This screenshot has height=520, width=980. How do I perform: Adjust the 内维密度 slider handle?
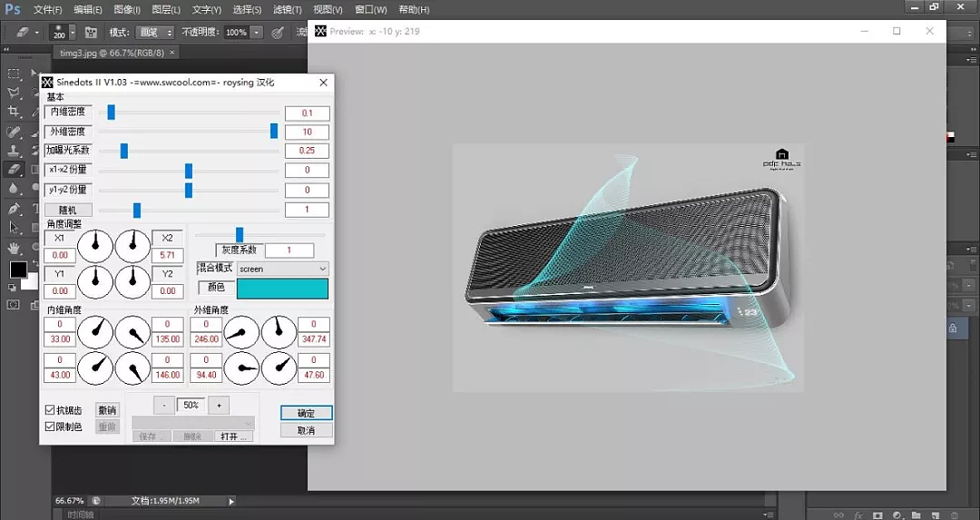point(112,112)
